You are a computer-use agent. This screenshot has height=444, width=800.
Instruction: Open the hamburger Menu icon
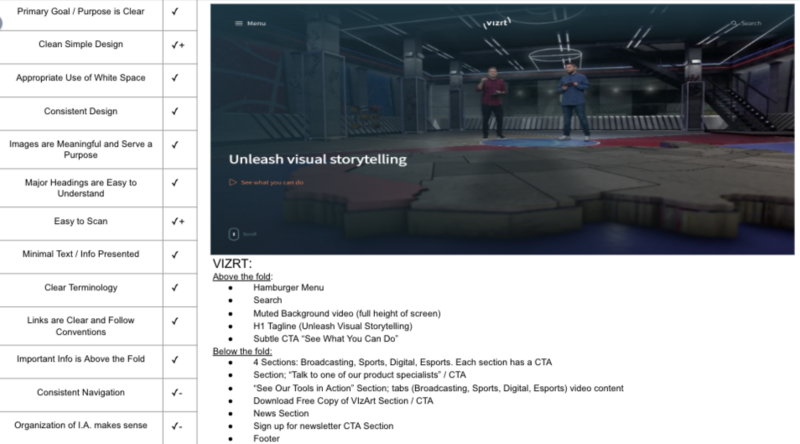coord(238,23)
